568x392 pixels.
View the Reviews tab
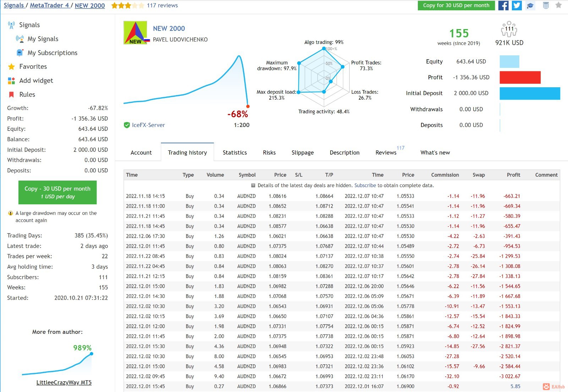click(x=386, y=153)
